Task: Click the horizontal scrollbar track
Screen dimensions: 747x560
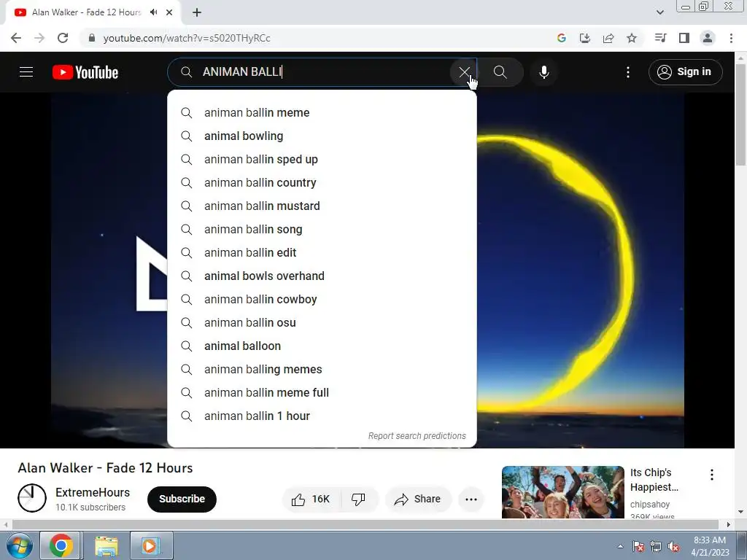Action: 365,524
